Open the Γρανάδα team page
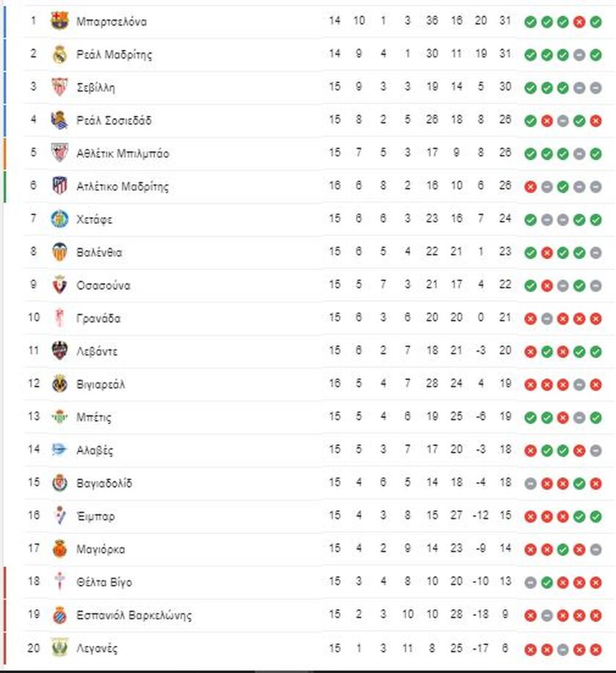This screenshot has height=673, width=616. [98, 319]
